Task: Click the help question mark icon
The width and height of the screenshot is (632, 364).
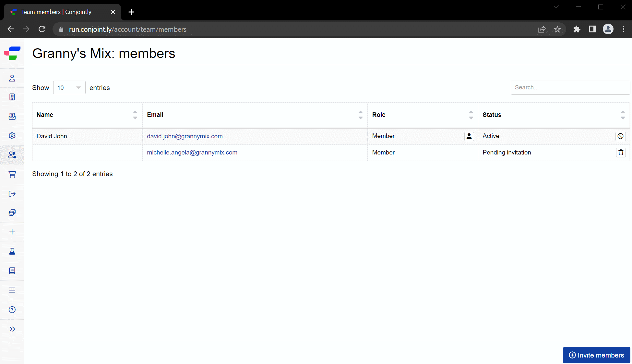Action: click(x=12, y=309)
